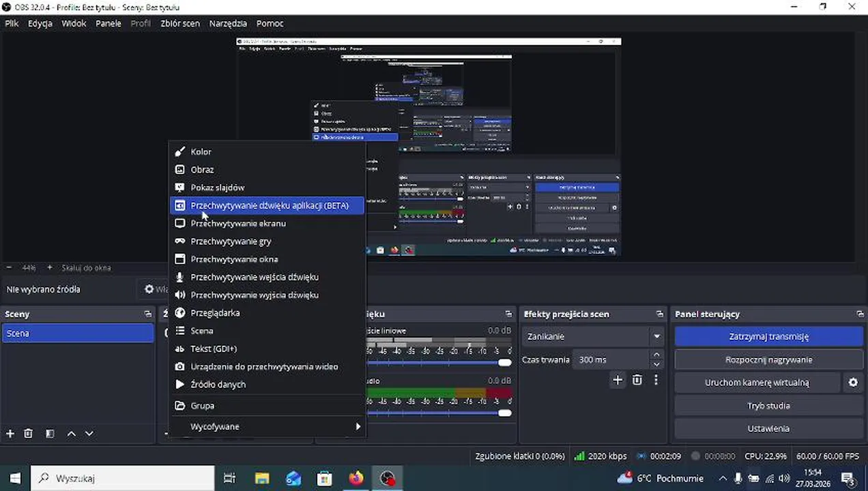This screenshot has height=491, width=868.
Task: Open the Narzędzia menu
Action: (x=228, y=23)
